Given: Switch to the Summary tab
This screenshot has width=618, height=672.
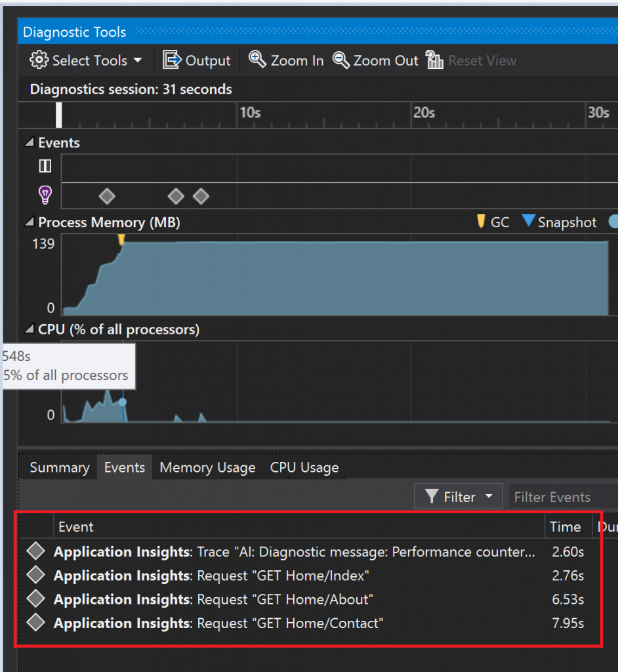Looking at the screenshot, I should (x=60, y=467).
